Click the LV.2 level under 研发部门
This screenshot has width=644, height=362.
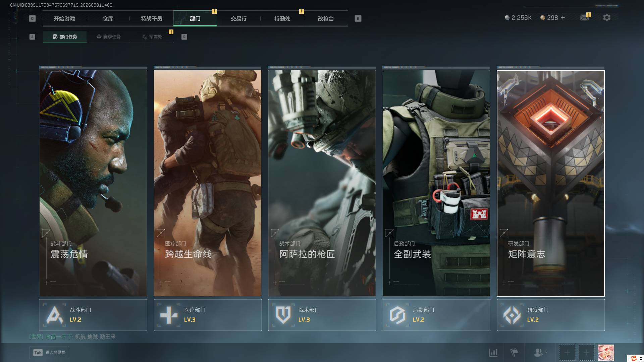(533, 320)
